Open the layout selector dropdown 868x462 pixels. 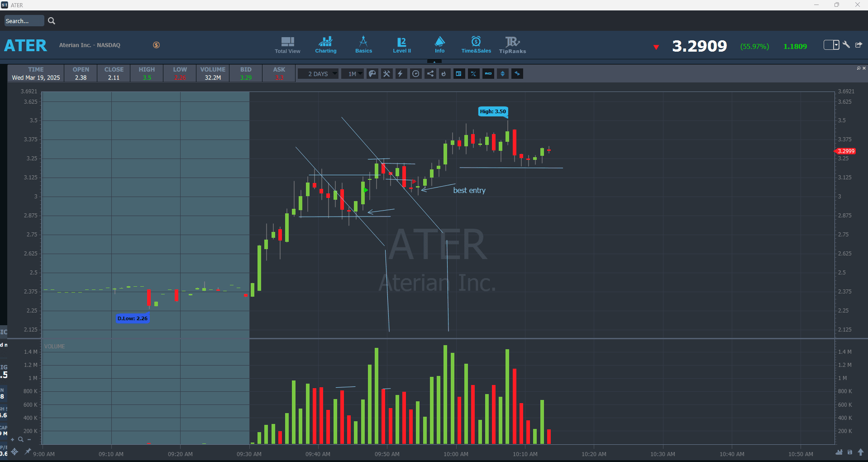831,45
